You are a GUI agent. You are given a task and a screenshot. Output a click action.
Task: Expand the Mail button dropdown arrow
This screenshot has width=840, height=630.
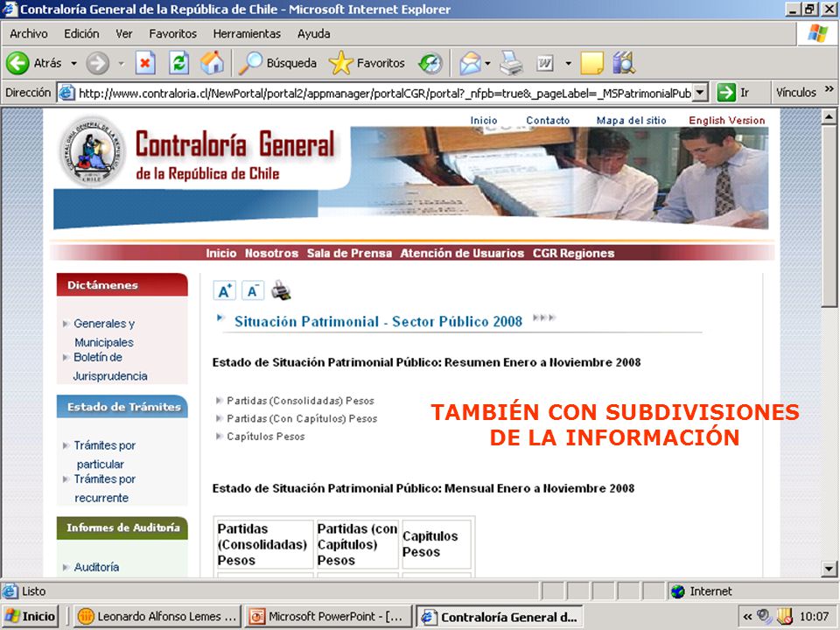(487, 64)
